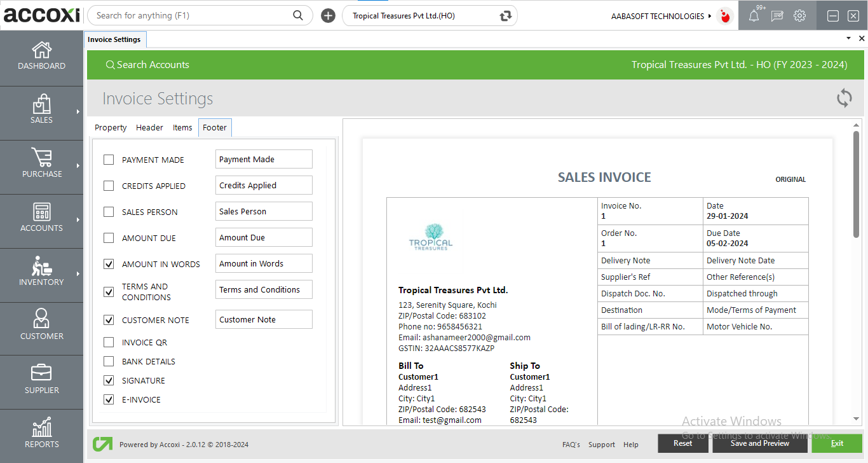The height and width of the screenshot is (463, 868).
Task: Click the Terms and Conditions label field
Action: tap(264, 290)
